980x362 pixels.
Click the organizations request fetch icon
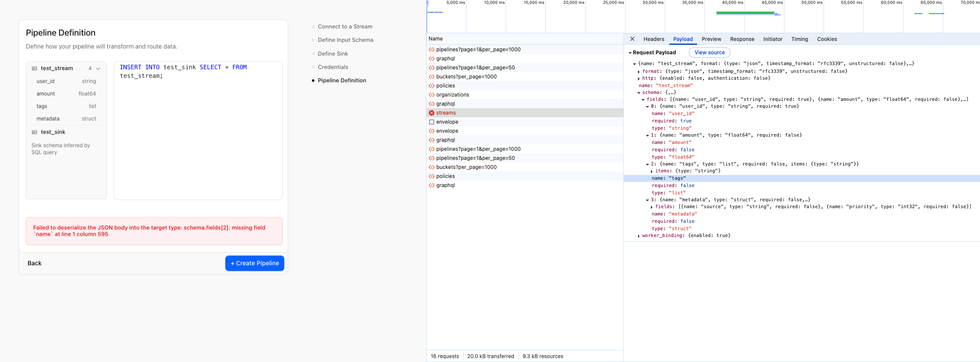coord(432,95)
